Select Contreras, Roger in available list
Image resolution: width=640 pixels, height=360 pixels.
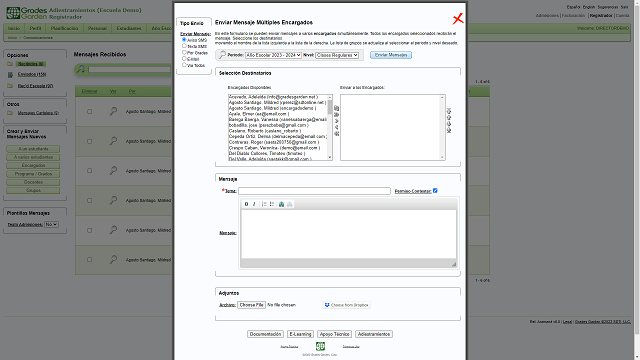(274, 142)
